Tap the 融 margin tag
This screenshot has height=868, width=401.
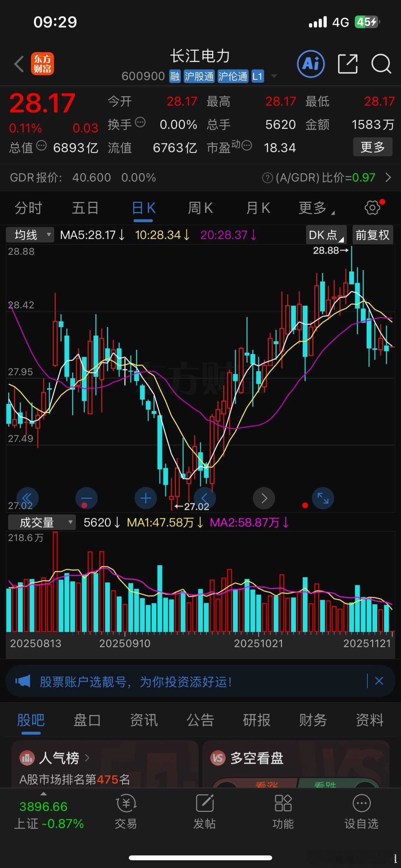point(175,76)
